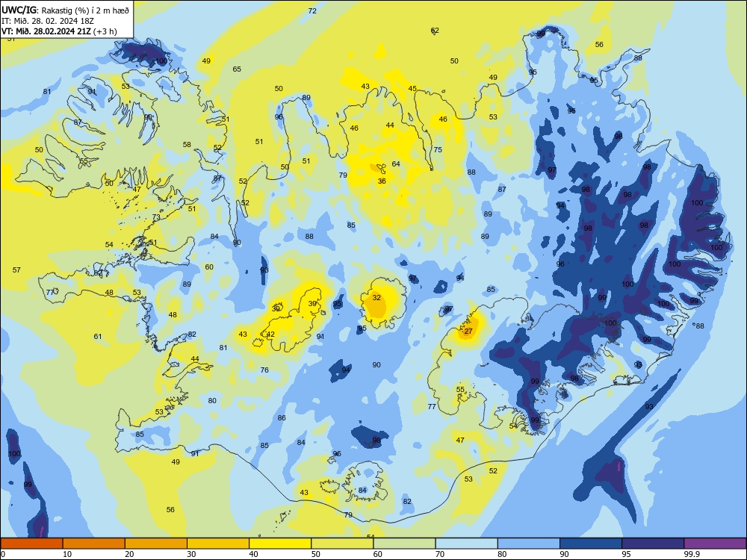
Task: Click the 20–30 legend color swatch
Action: coord(156,544)
